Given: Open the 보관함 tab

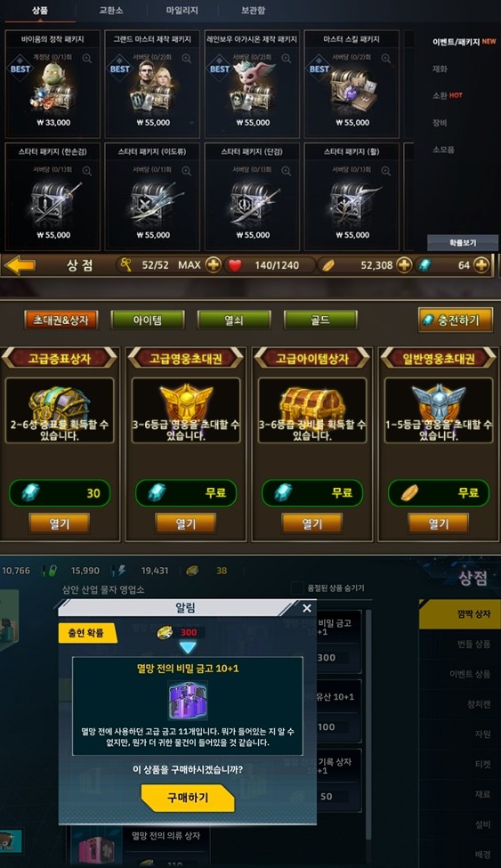Looking at the screenshot, I should pyautogui.click(x=253, y=10).
